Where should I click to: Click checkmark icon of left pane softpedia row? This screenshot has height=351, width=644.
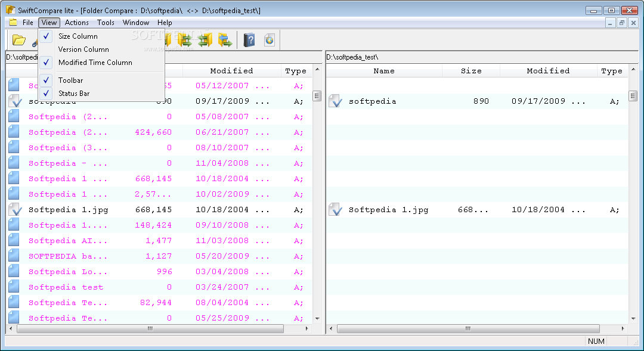pyautogui.click(x=15, y=101)
